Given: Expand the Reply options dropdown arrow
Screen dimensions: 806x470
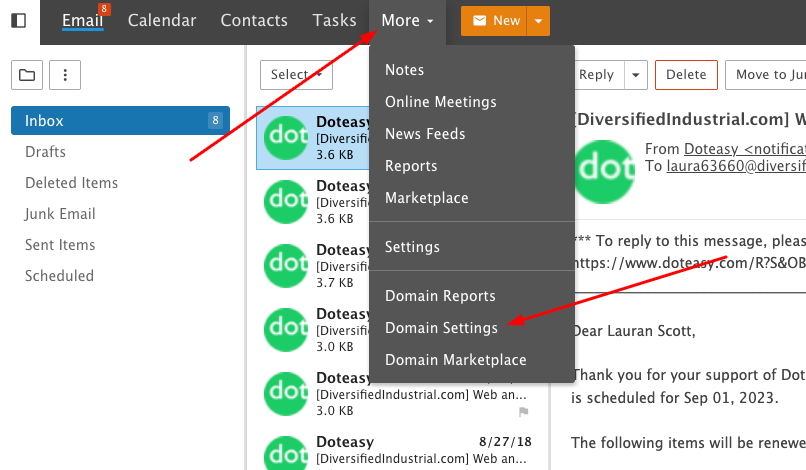Looking at the screenshot, I should click(636, 74).
